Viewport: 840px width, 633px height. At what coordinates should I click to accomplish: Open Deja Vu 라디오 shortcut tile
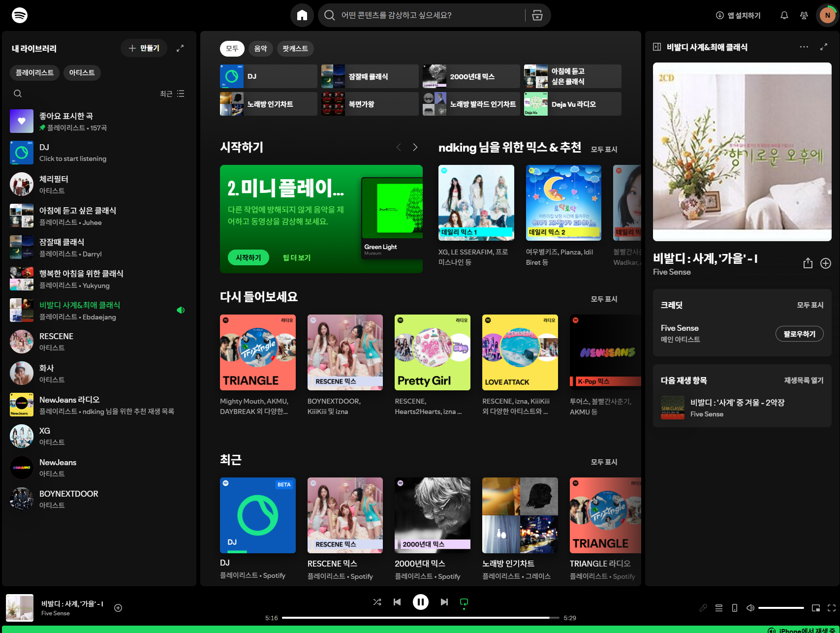pyautogui.click(x=572, y=104)
